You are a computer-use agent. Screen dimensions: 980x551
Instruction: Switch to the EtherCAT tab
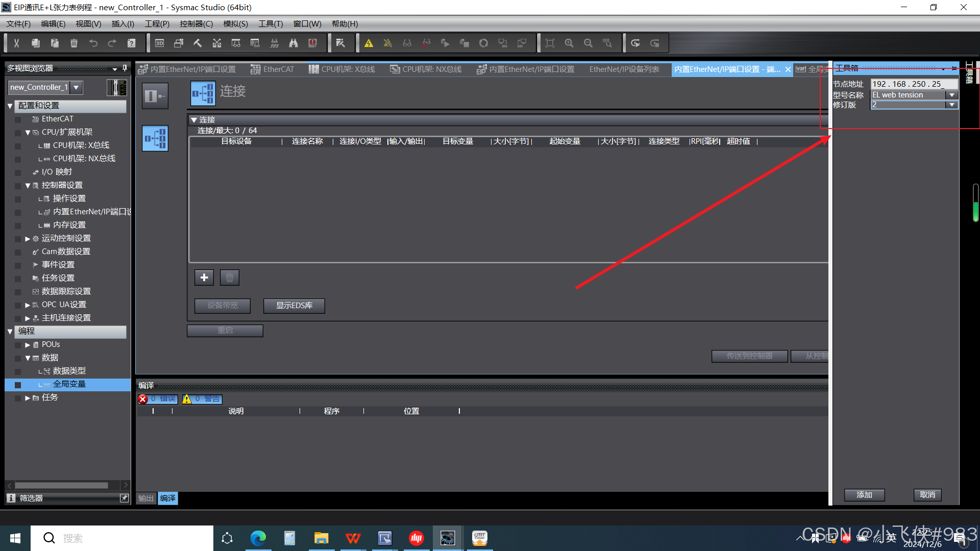[273, 69]
